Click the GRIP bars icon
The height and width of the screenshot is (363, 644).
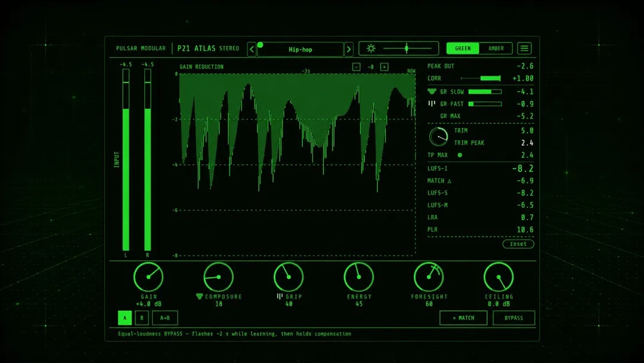(280, 296)
